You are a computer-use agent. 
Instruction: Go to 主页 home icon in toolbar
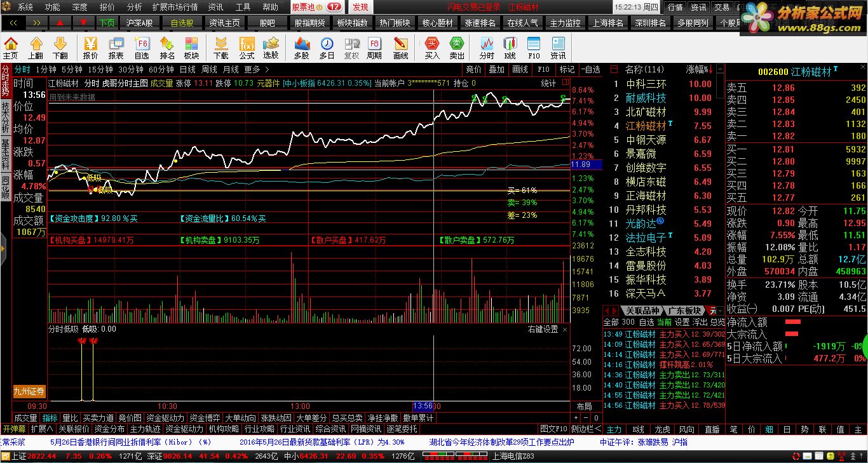coord(11,48)
